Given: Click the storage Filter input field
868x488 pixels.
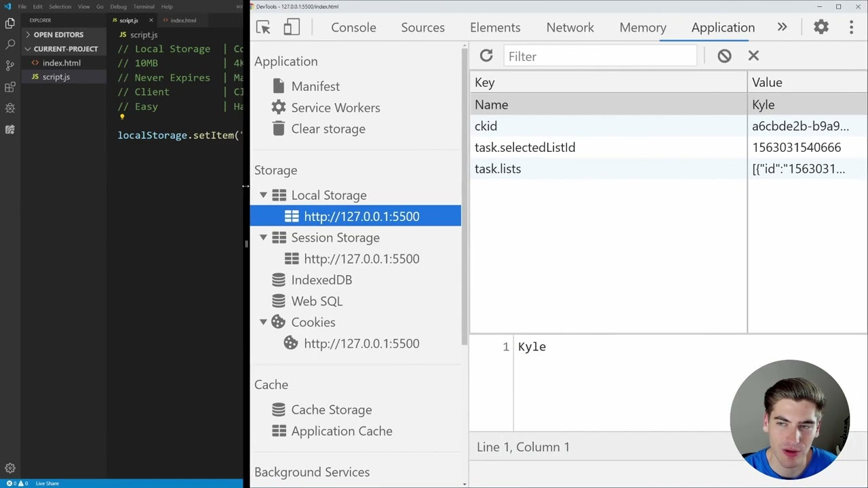Looking at the screenshot, I should click(x=600, y=56).
